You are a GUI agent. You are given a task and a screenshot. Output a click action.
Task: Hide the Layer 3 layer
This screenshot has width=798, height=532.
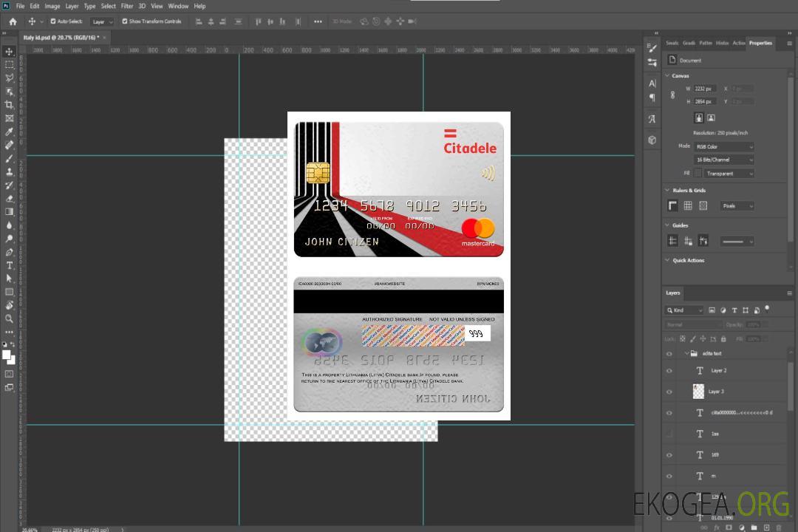pos(669,392)
